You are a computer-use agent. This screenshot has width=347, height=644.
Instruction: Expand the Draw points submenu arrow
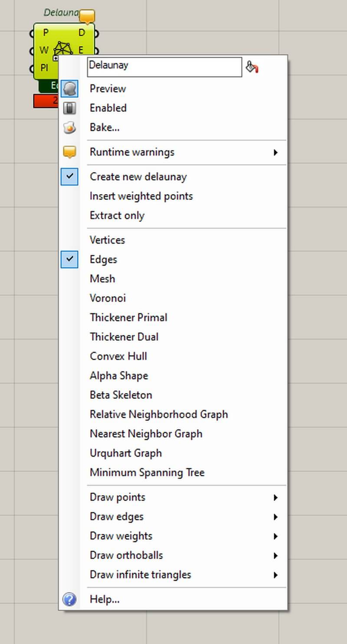pyautogui.click(x=275, y=498)
